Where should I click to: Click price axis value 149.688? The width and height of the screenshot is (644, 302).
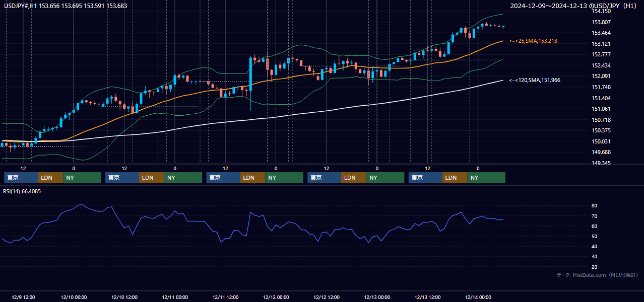pyautogui.click(x=601, y=152)
